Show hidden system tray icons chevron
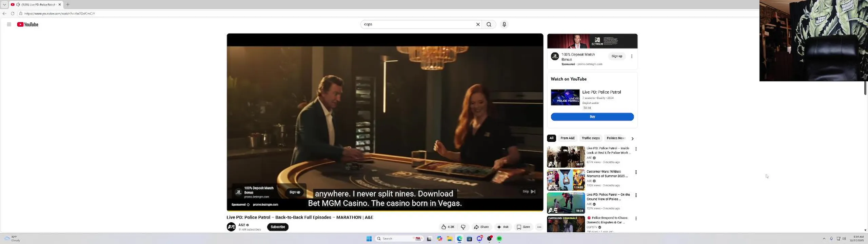This screenshot has height=244, width=868. tap(824, 239)
